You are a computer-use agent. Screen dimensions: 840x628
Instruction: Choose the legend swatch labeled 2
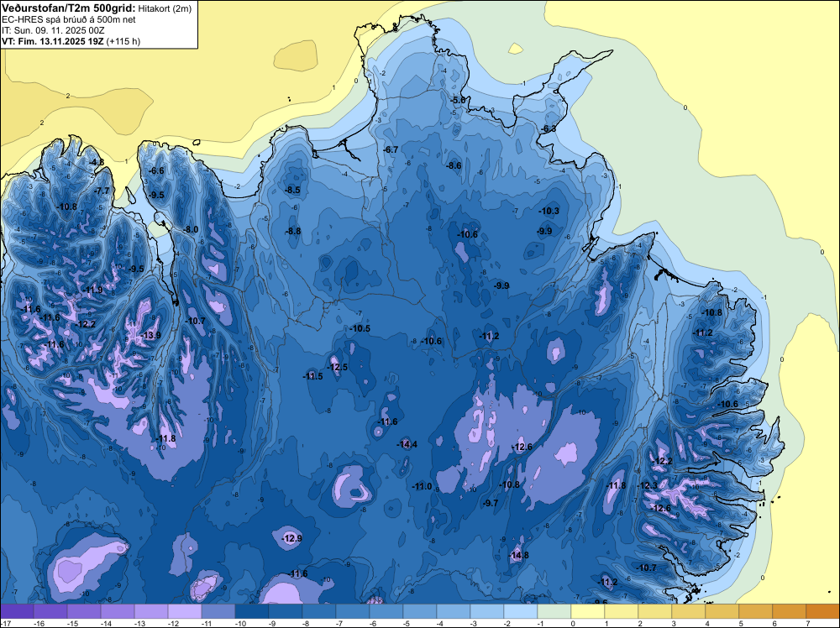point(655,611)
